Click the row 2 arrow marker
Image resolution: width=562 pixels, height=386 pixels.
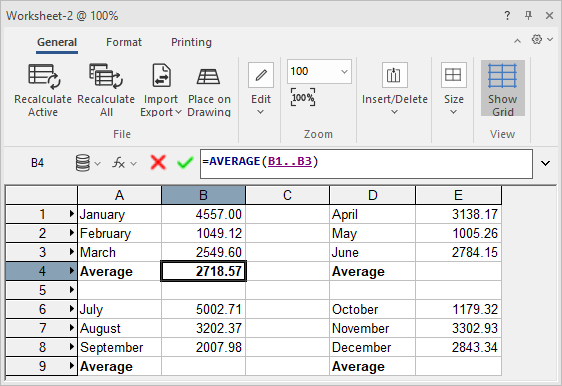pyautogui.click(x=72, y=233)
